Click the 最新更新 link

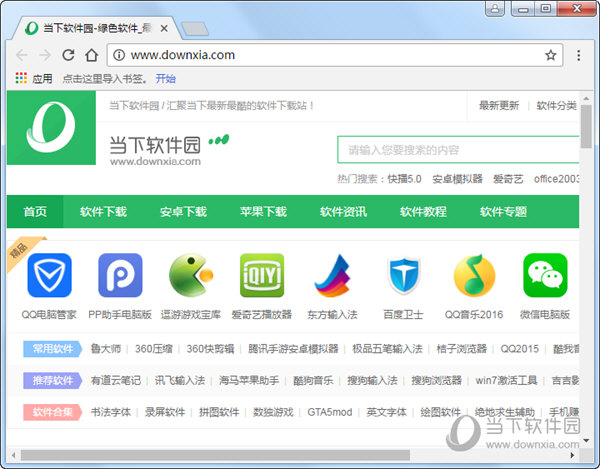(499, 106)
